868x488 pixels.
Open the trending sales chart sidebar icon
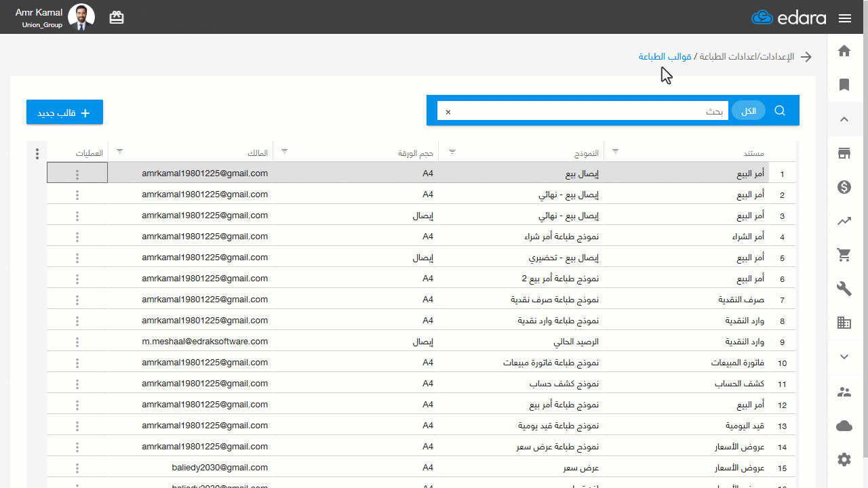(844, 221)
